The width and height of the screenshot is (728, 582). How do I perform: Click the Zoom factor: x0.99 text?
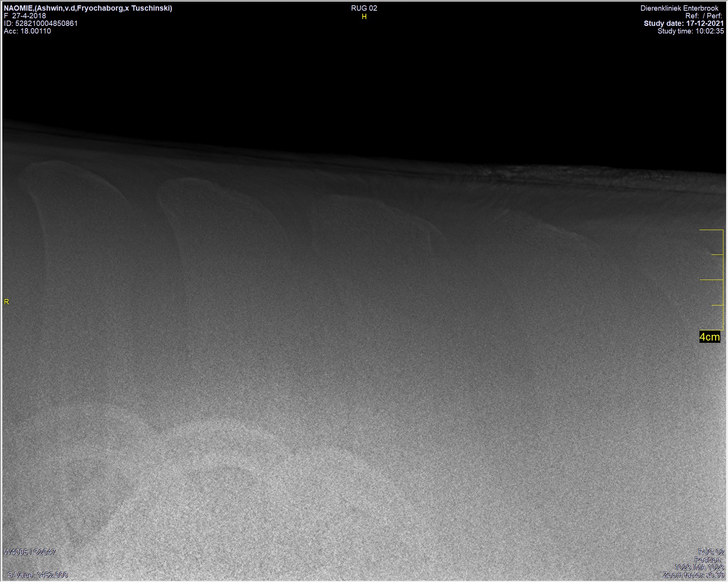693,575
